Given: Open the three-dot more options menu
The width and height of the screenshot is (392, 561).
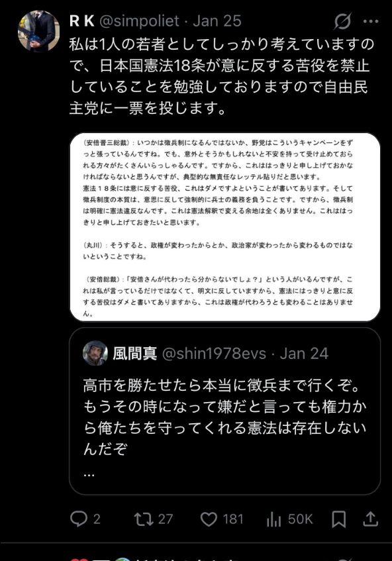Looking at the screenshot, I should 371,21.
